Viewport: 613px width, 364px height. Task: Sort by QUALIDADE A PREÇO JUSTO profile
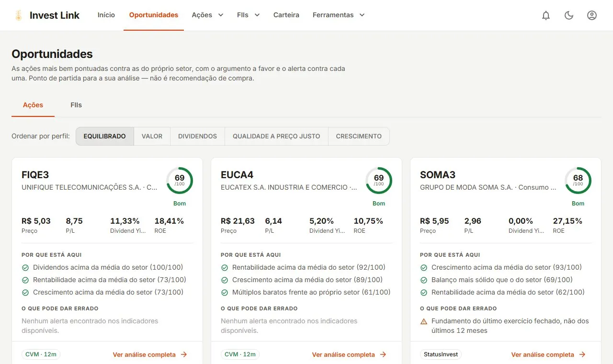276,136
